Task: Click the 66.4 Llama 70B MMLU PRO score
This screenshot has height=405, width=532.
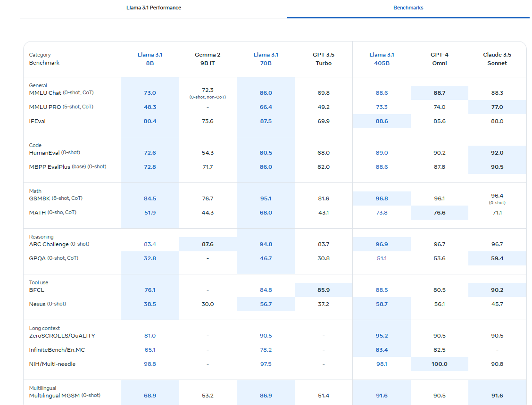Action: [266, 107]
